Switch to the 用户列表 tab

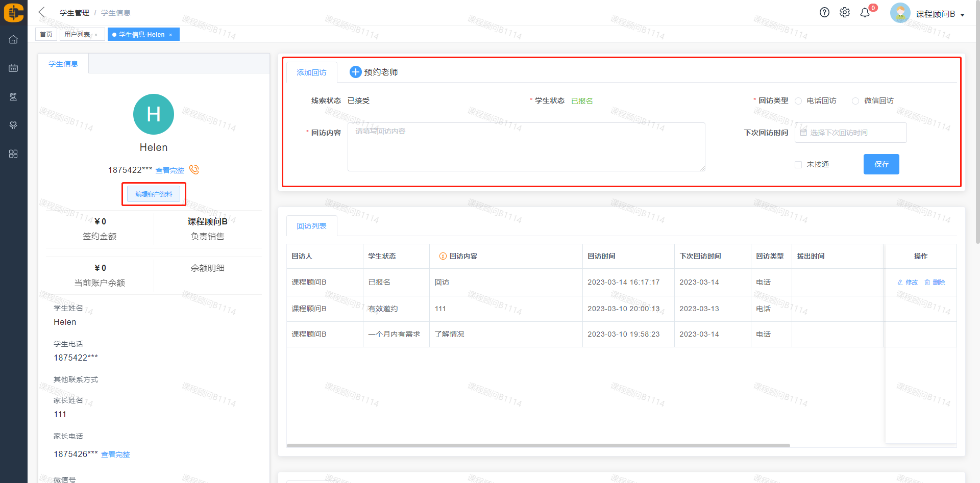tap(77, 35)
